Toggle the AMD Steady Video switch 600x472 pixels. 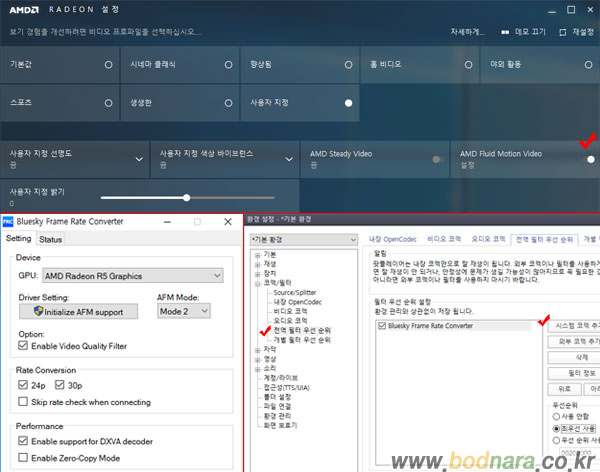[x=438, y=159]
